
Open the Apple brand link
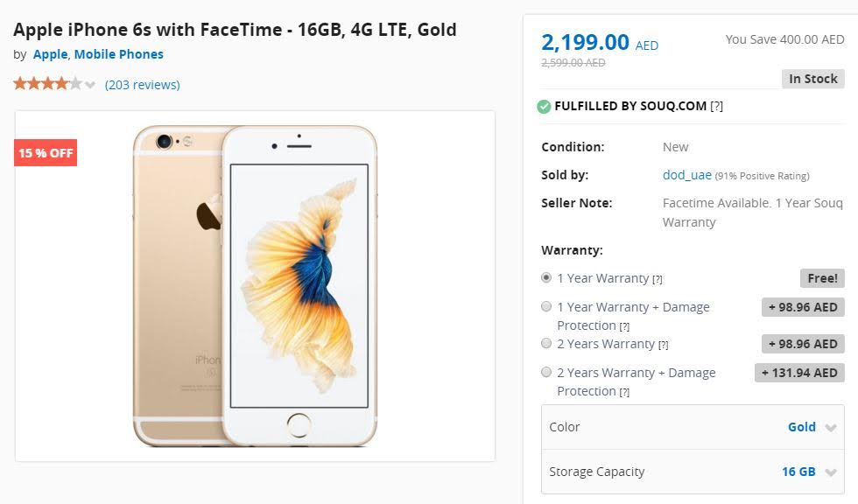tap(50, 54)
